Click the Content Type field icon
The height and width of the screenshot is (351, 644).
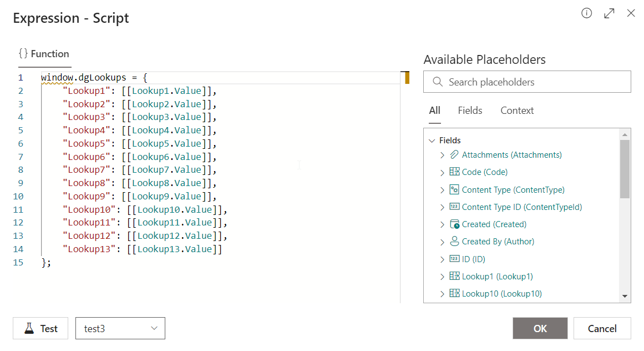pos(454,189)
